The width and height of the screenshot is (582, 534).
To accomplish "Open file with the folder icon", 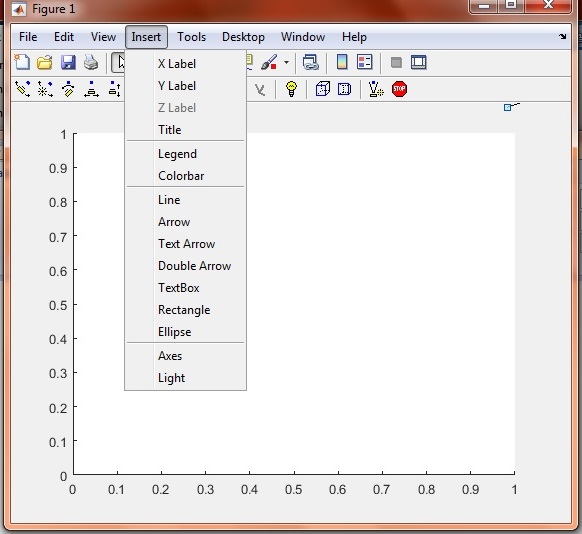I will 45,62.
